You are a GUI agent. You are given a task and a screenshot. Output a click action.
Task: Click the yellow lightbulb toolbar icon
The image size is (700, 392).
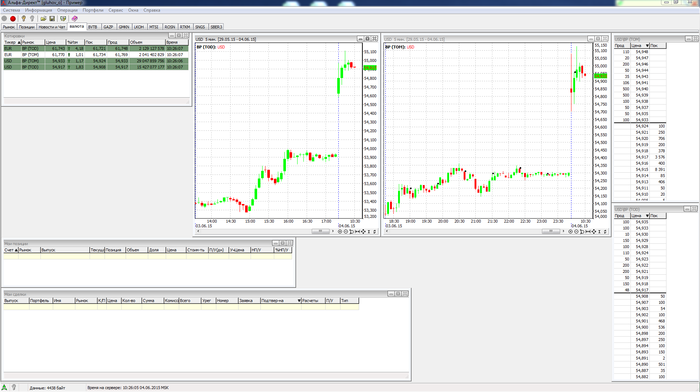tap(24, 19)
